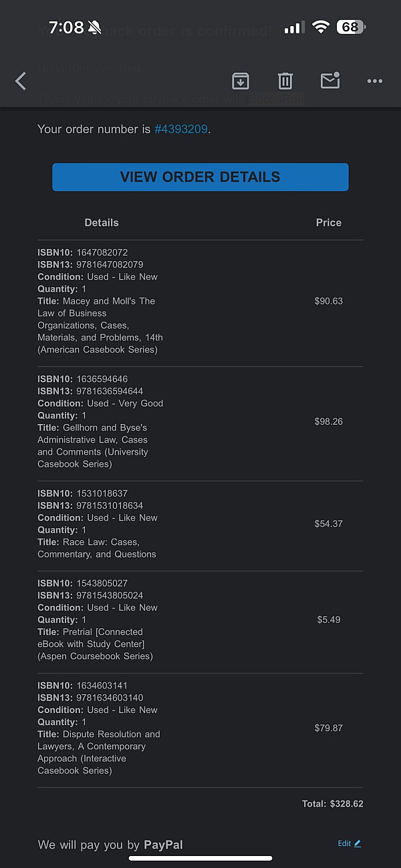Archive this email with the archive icon

click(x=241, y=81)
